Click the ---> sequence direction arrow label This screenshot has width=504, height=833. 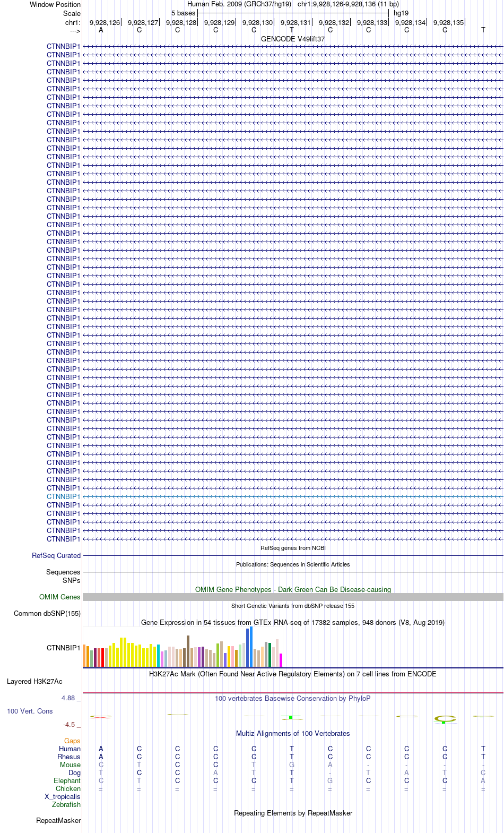tap(75, 31)
